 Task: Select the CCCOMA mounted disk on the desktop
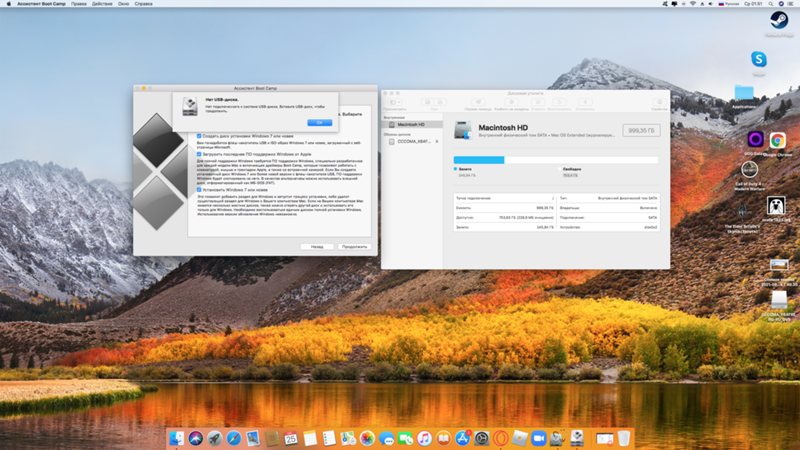click(779, 300)
